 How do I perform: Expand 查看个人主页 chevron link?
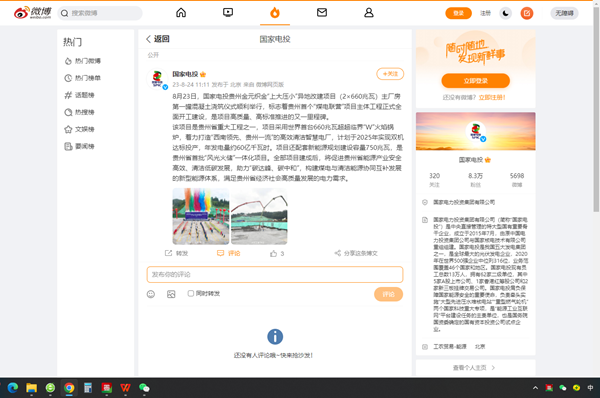point(474,368)
